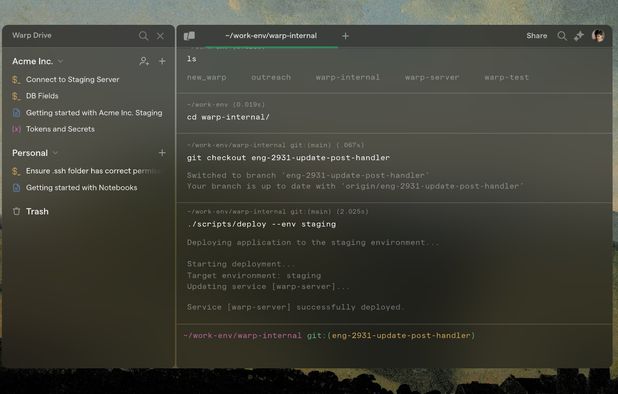Click the Acme Inc. team heading

pos(32,61)
